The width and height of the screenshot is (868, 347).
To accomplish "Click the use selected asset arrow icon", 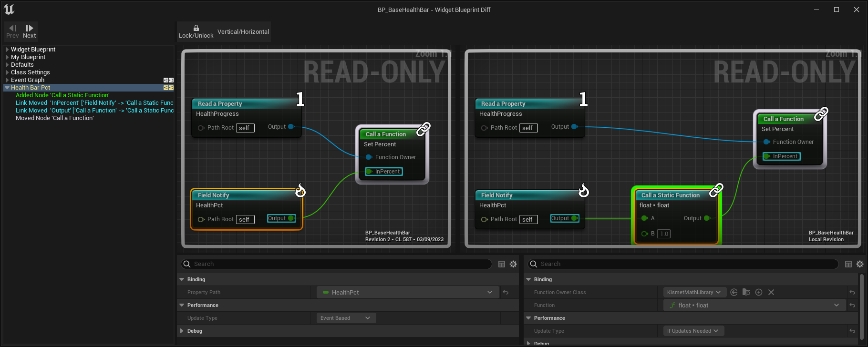I will 734,293.
